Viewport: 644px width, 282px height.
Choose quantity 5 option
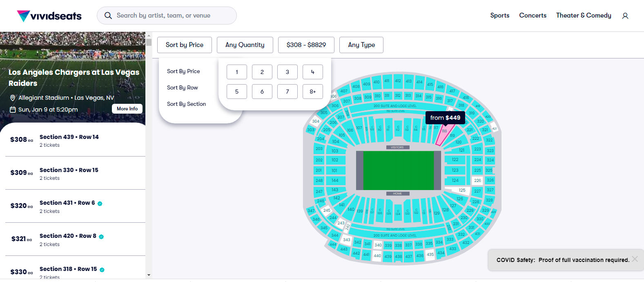coord(236,92)
